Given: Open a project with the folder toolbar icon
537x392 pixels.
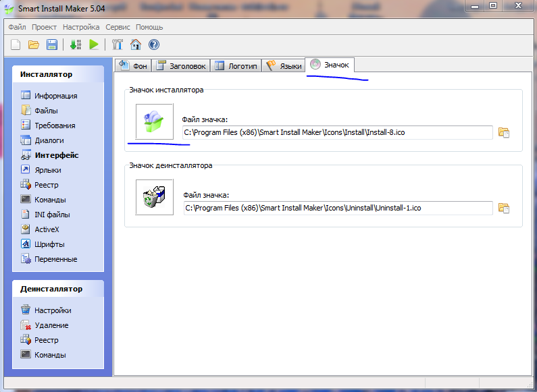Looking at the screenshot, I should [34, 45].
